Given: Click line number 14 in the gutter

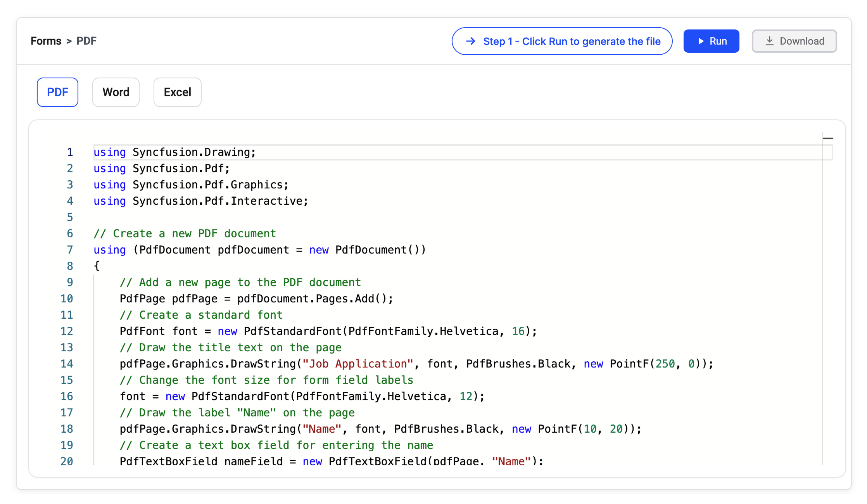Looking at the screenshot, I should [67, 364].
